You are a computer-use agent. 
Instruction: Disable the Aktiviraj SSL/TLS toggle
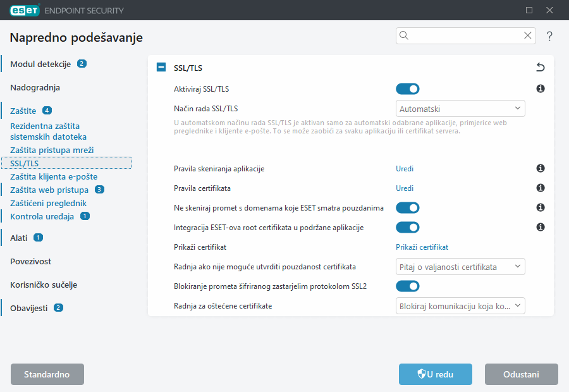pos(408,89)
